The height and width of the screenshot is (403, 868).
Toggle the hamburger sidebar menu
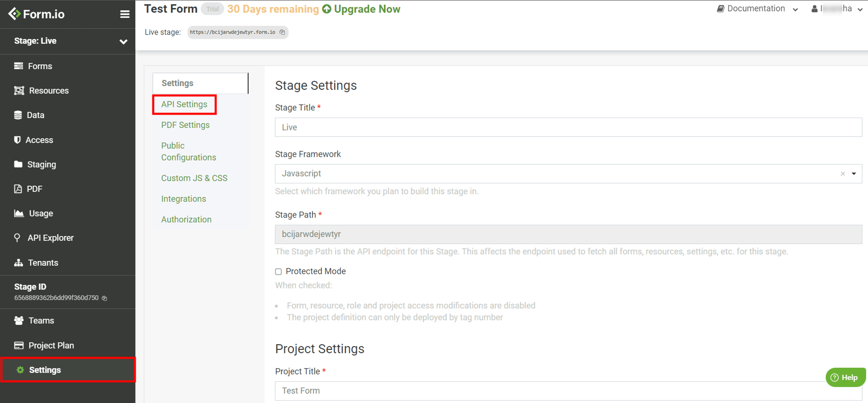(x=125, y=14)
